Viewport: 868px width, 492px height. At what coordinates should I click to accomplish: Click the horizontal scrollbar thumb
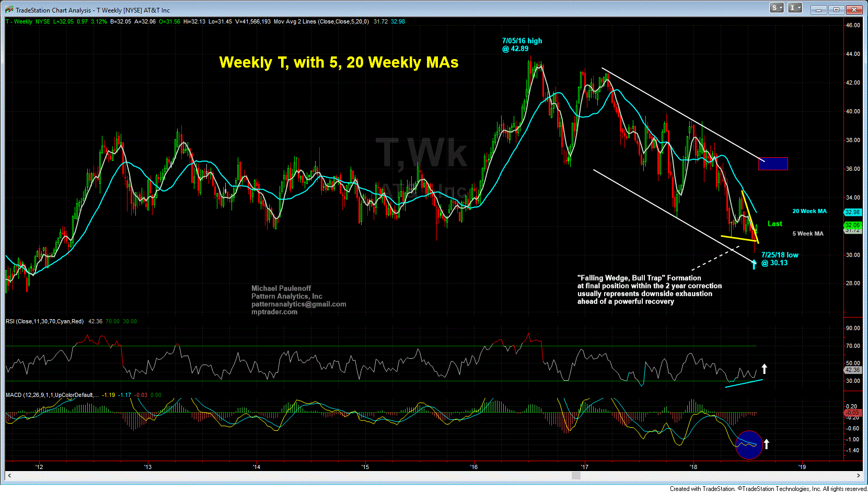pos(576,476)
